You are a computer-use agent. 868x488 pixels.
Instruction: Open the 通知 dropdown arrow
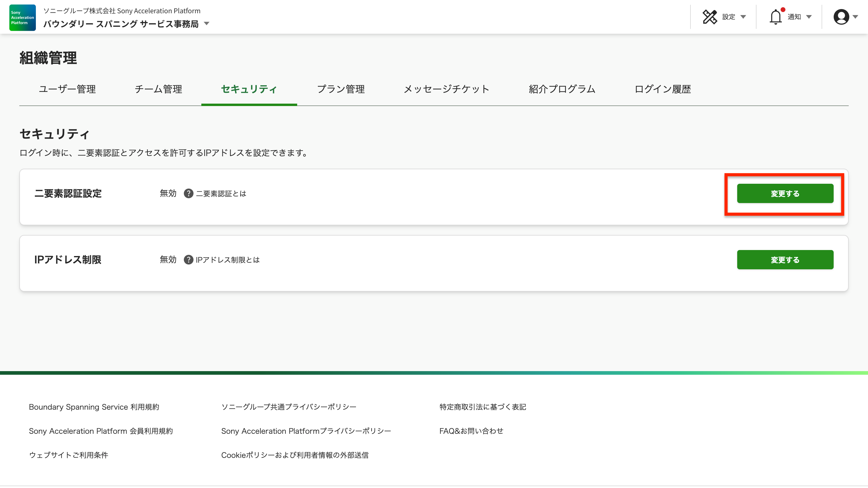(809, 17)
